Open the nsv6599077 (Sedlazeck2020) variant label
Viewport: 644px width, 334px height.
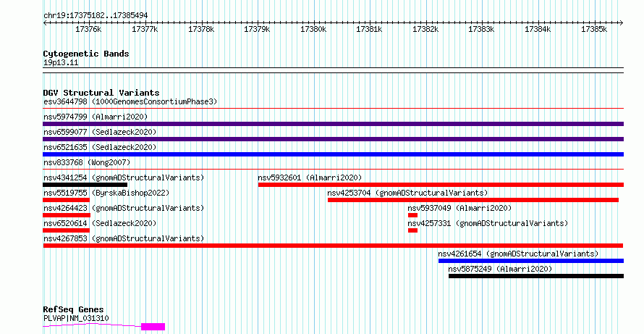click(x=100, y=132)
